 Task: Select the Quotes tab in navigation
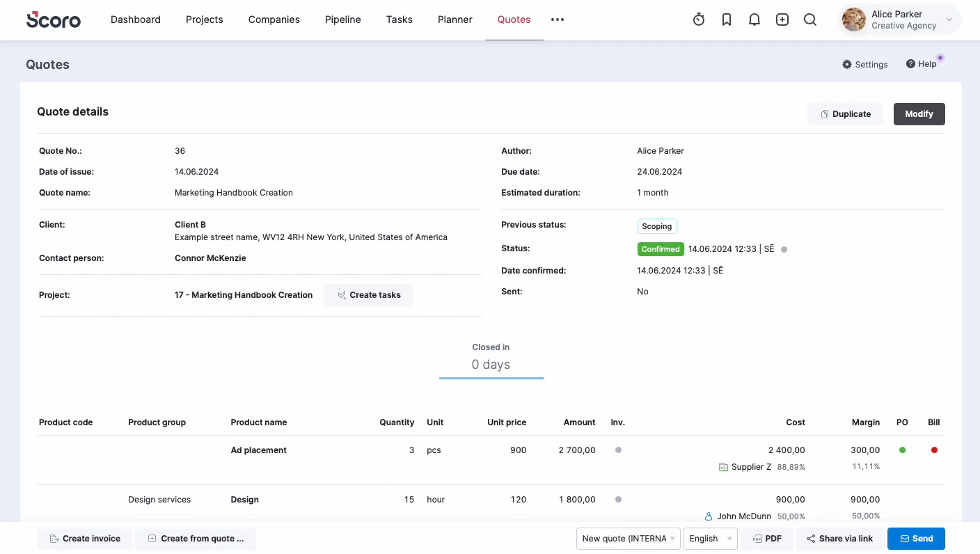pyautogui.click(x=514, y=19)
